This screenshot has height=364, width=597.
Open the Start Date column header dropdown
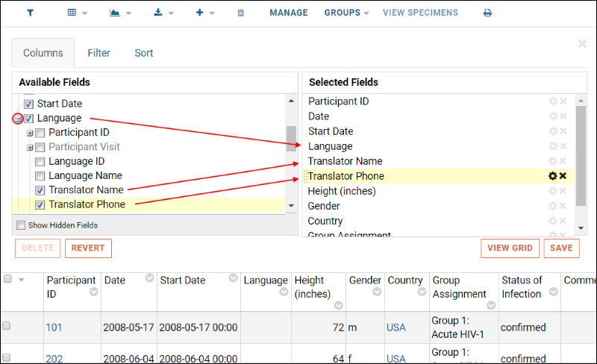233,278
